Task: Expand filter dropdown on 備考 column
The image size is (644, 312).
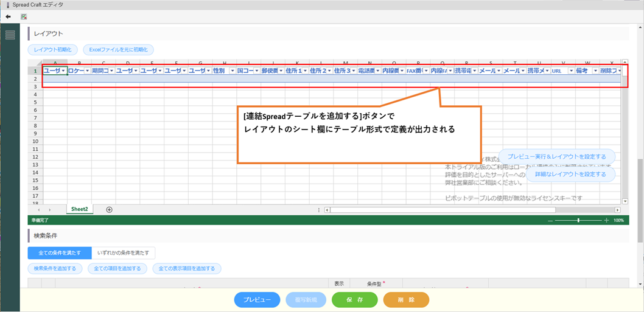Action: coord(595,71)
